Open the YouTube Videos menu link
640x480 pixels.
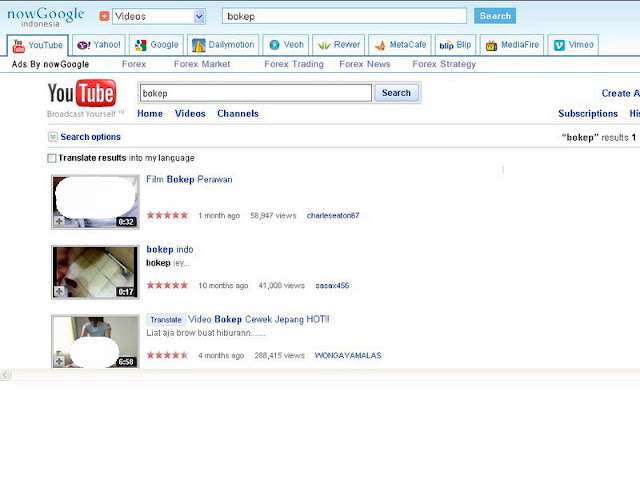click(190, 113)
